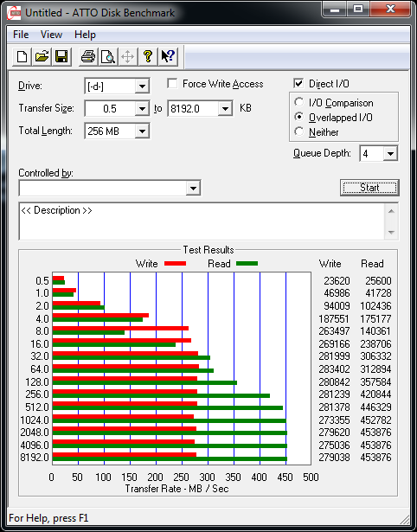Save results with the floppy disk icon
This screenshot has height=532, width=417.
61,56
